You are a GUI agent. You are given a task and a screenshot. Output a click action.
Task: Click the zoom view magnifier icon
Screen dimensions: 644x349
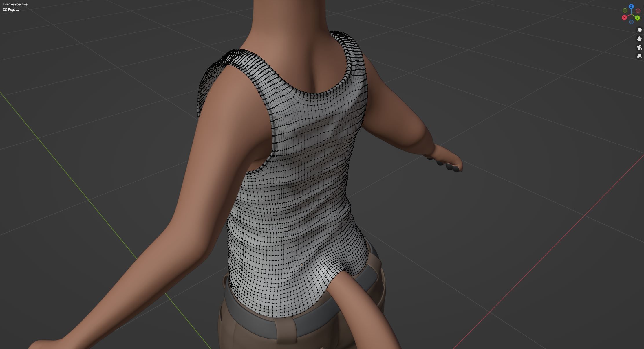click(639, 30)
